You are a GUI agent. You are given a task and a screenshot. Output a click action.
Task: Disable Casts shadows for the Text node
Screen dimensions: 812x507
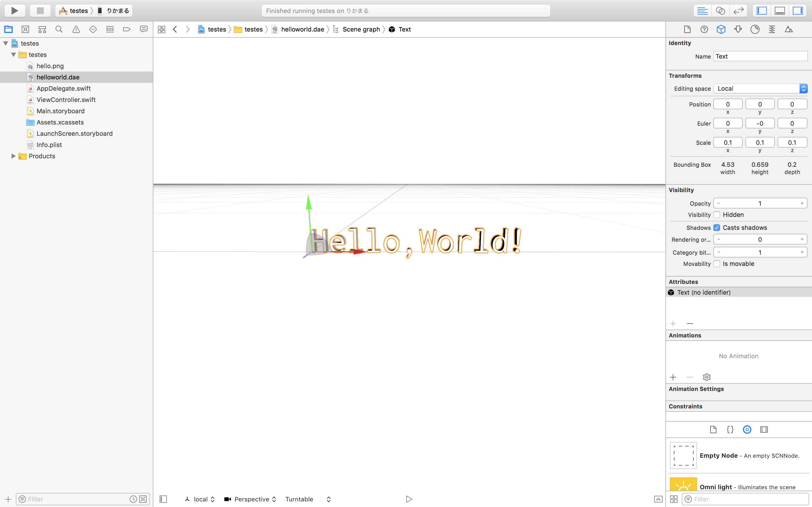(717, 227)
